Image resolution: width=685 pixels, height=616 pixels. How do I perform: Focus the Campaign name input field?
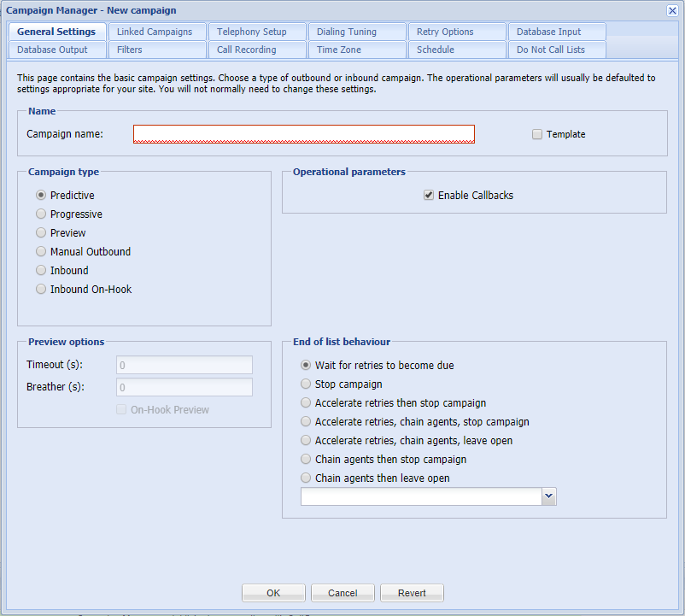point(304,134)
